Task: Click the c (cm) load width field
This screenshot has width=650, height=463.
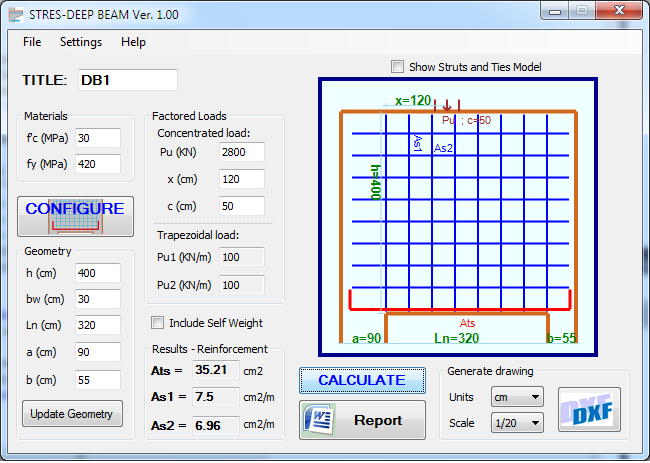Action: [x=242, y=206]
